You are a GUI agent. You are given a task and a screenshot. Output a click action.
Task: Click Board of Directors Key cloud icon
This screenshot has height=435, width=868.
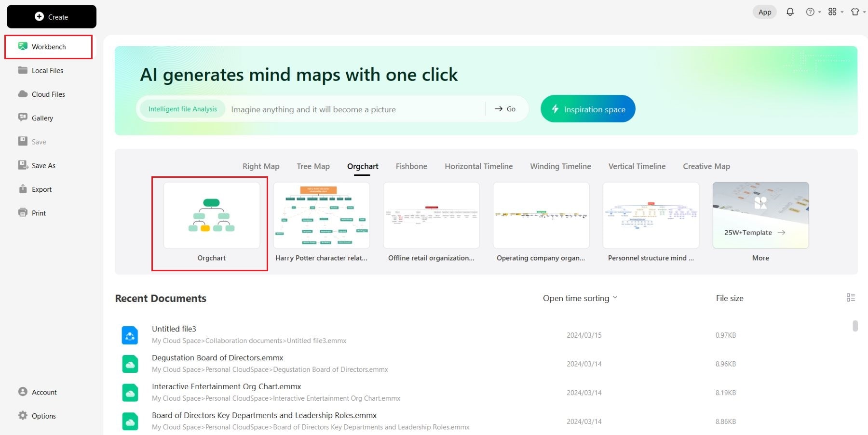pyautogui.click(x=130, y=422)
